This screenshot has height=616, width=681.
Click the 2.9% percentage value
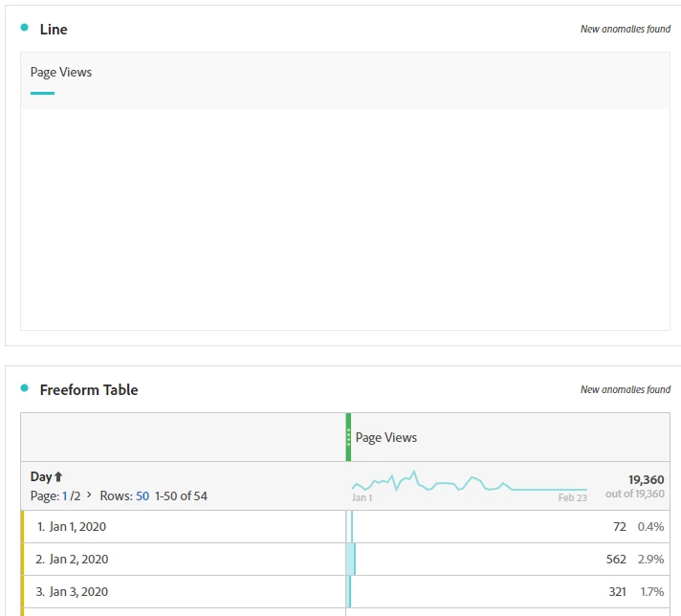pyautogui.click(x=650, y=560)
